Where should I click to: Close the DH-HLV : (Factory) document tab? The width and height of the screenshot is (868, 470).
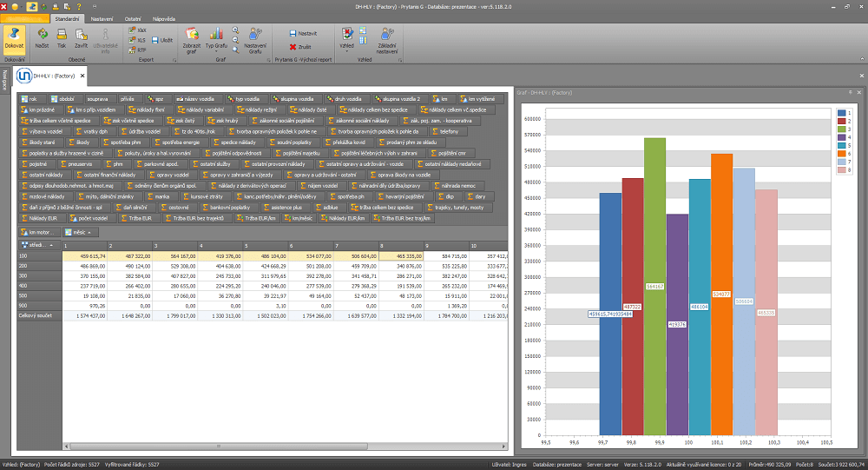pyautogui.click(x=82, y=76)
